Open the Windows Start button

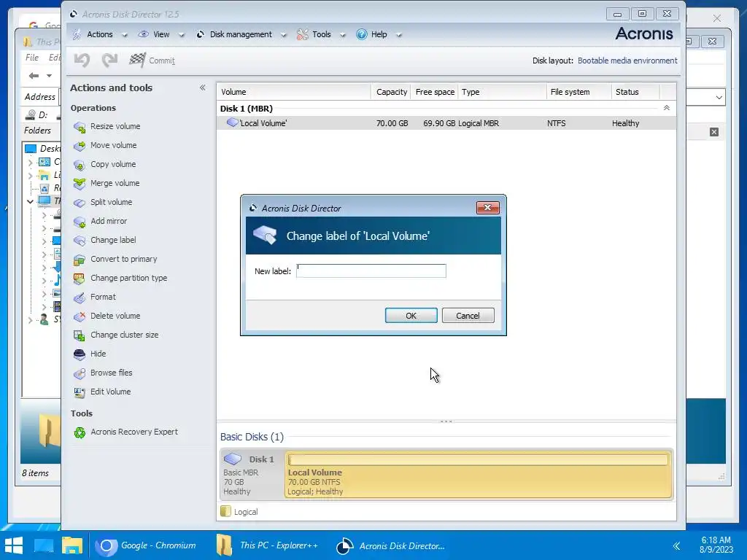[13, 545]
